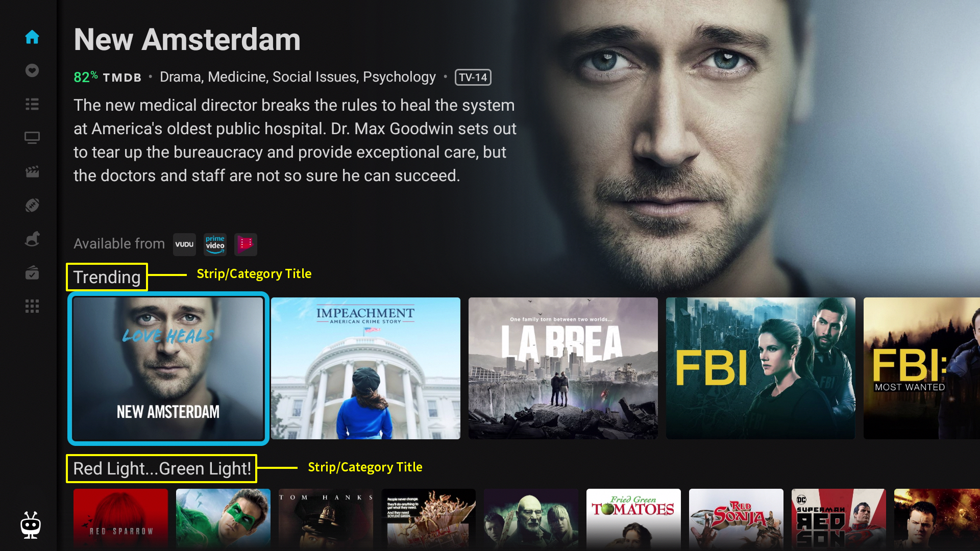Select the New Amsterdam trending thumbnail
Image resolution: width=980 pixels, height=551 pixels.
(168, 368)
